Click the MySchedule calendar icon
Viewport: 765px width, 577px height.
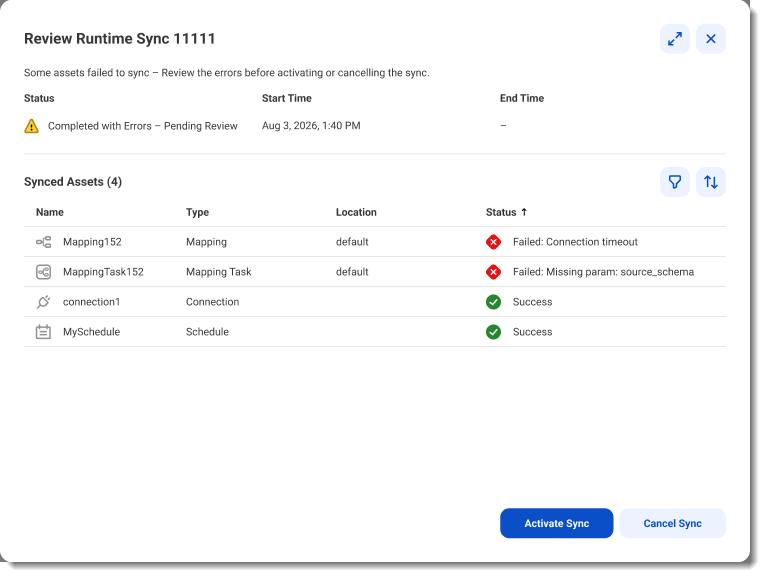pos(43,332)
